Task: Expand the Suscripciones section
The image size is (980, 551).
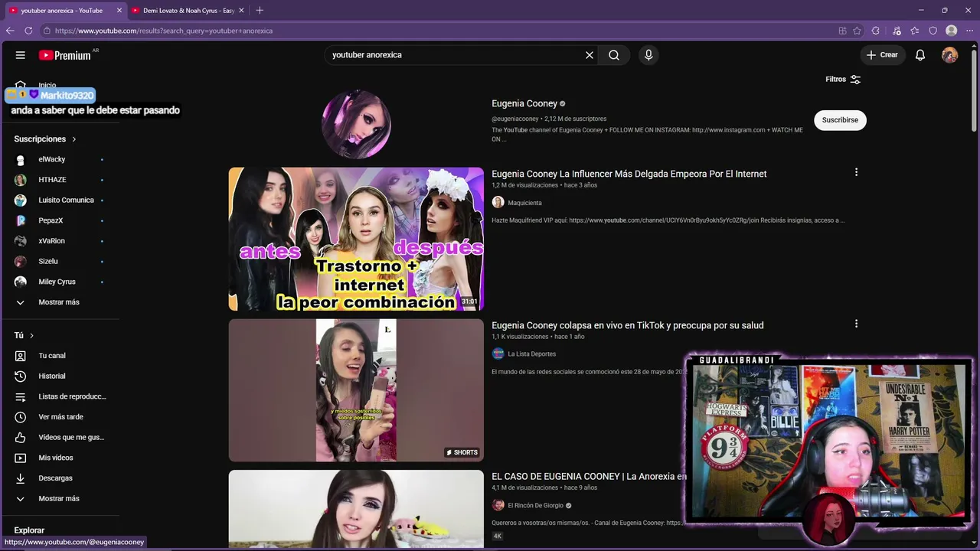Action: (45, 139)
